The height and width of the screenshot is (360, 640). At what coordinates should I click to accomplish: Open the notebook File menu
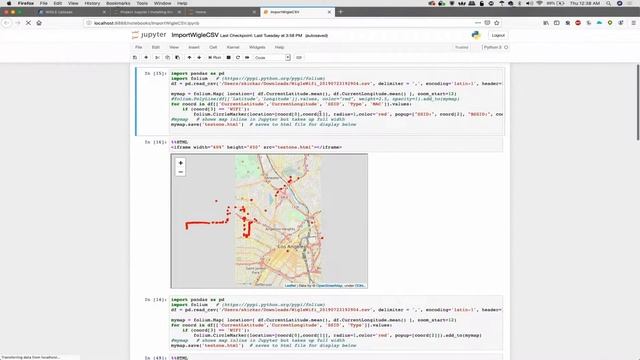pos(139,47)
